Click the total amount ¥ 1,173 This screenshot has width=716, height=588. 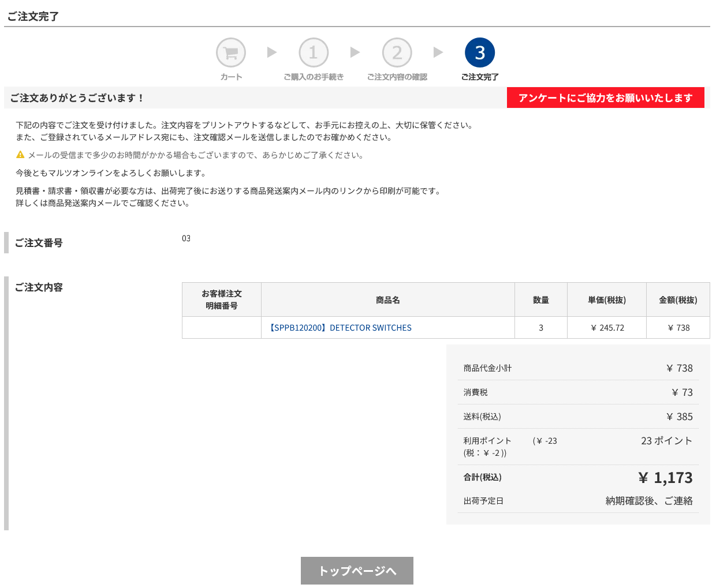pos(665,478)
